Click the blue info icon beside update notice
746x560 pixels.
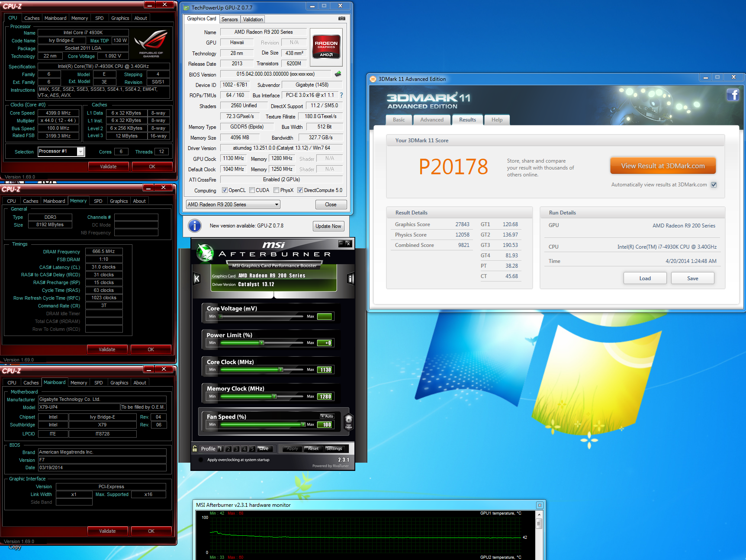point(195,226)
